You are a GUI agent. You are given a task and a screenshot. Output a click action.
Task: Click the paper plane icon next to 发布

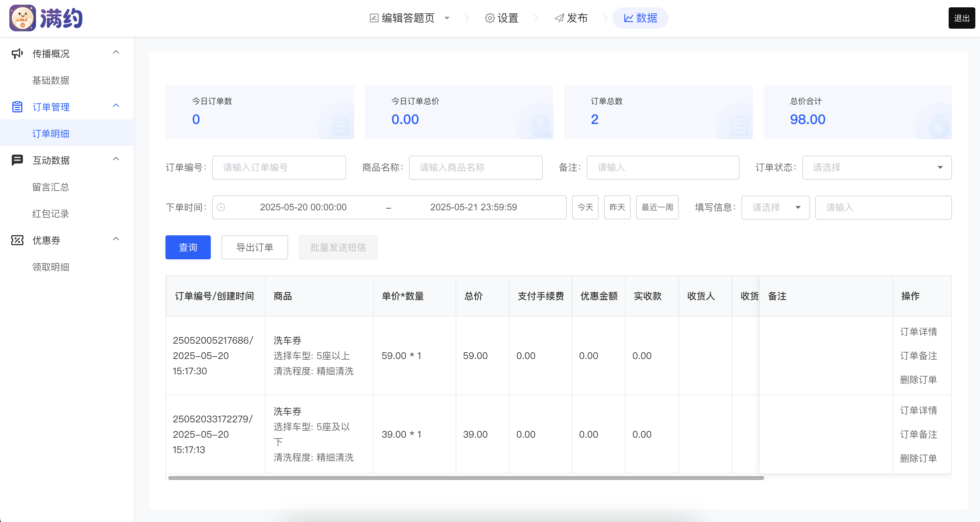[559, 18]
